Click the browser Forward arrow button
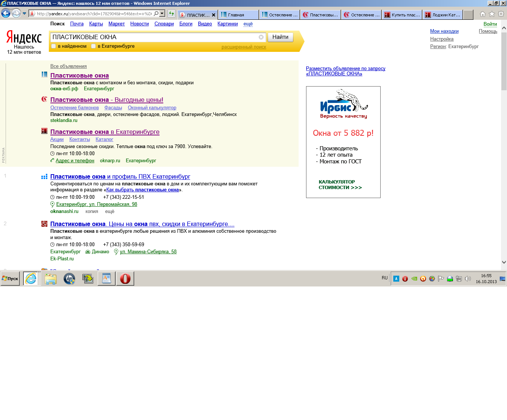The height and width of the screenshot is (420, 507). tap(16, 13)
